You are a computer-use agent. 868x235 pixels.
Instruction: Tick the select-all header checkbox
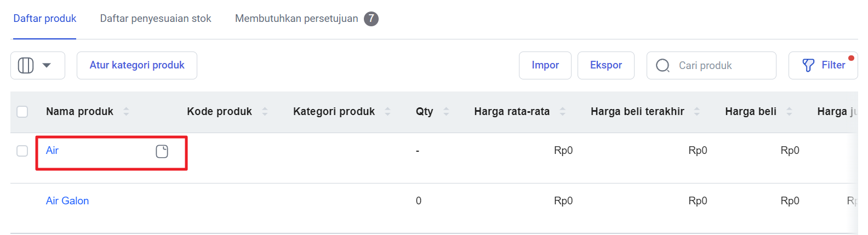pos(22,112)
